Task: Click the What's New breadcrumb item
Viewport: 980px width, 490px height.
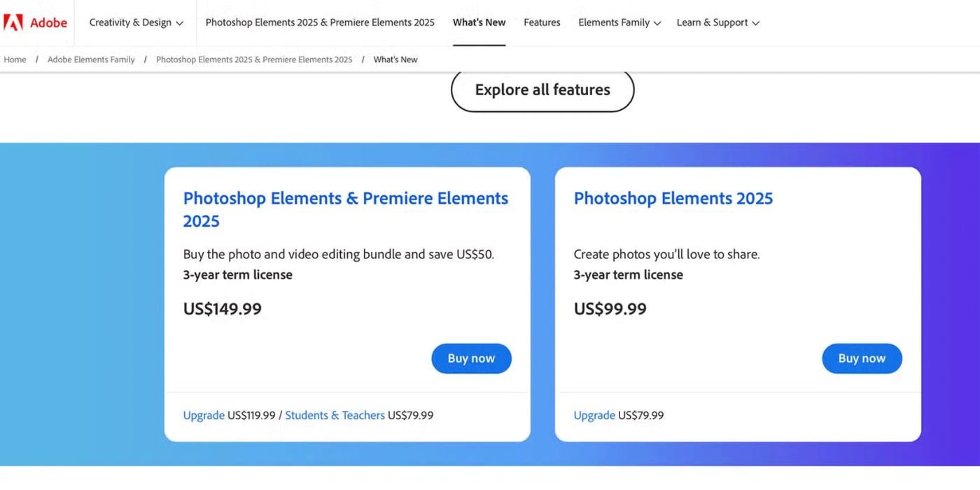Action: [x=395, y=59]
